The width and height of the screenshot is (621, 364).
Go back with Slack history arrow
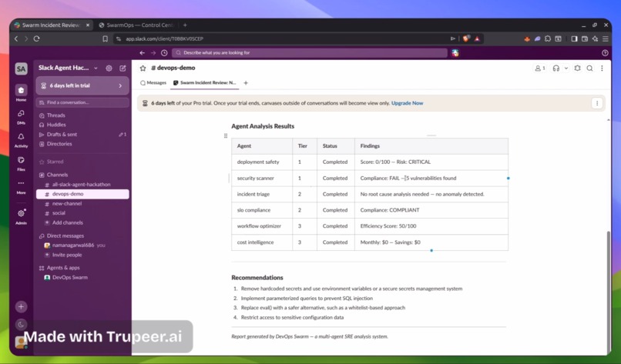click(x=143, y=53)
